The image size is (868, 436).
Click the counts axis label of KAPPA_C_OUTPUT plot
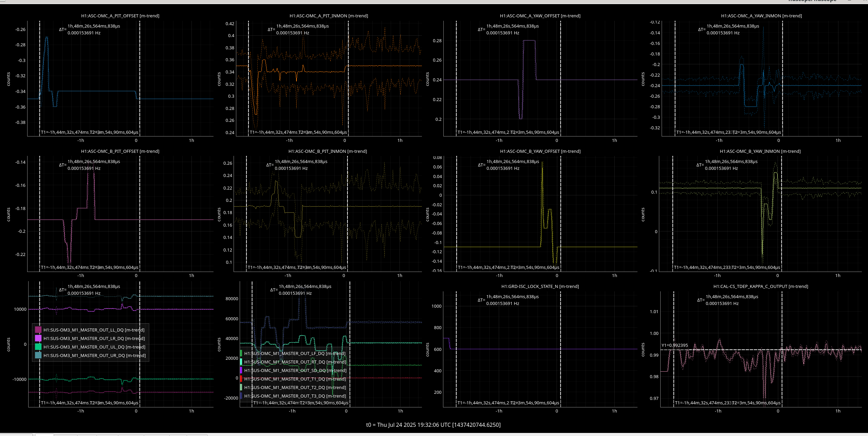[643, 350]
